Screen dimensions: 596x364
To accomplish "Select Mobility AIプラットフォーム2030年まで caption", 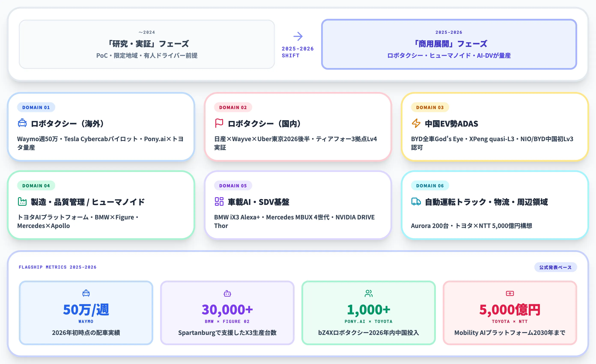I will point(510,333).
